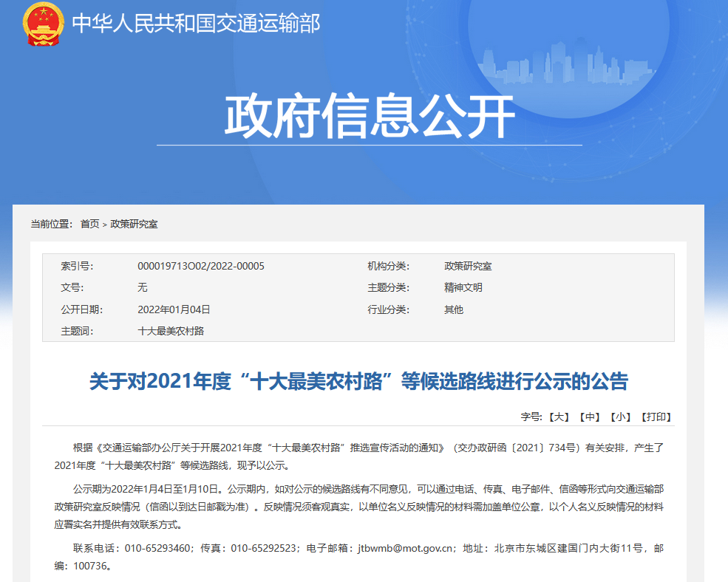Print the page using 打印
Image resolution: width=728 pixels, height=582 pixels.
pos(656,417)
